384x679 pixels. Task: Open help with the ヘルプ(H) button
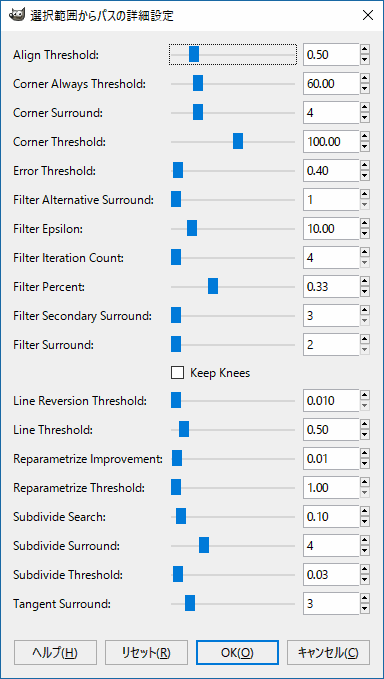[x=55, y=653]
